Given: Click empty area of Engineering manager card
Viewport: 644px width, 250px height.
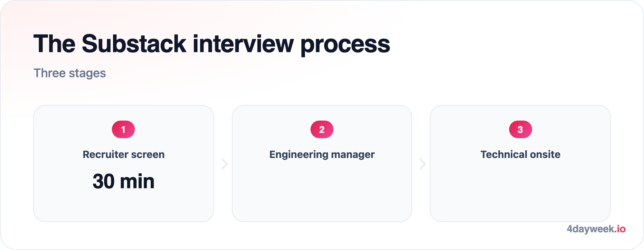Looking at the screenshot, I should click(x=322, y=193).
